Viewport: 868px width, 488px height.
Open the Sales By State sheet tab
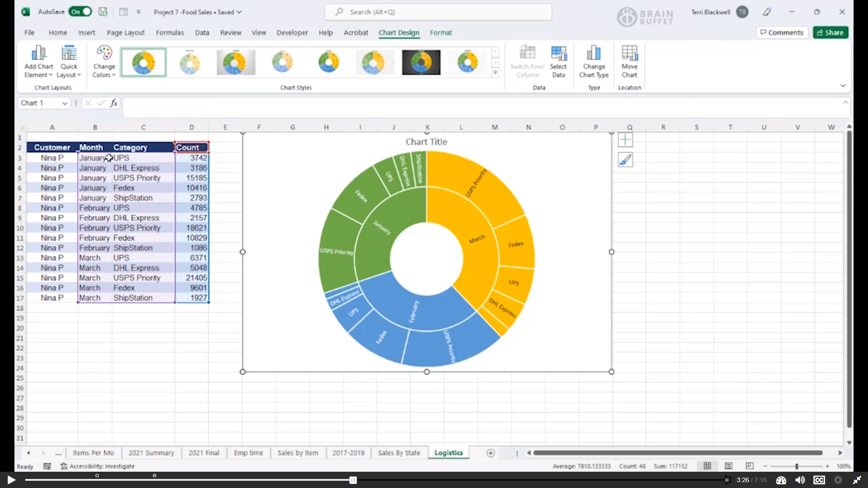[399, 452]
